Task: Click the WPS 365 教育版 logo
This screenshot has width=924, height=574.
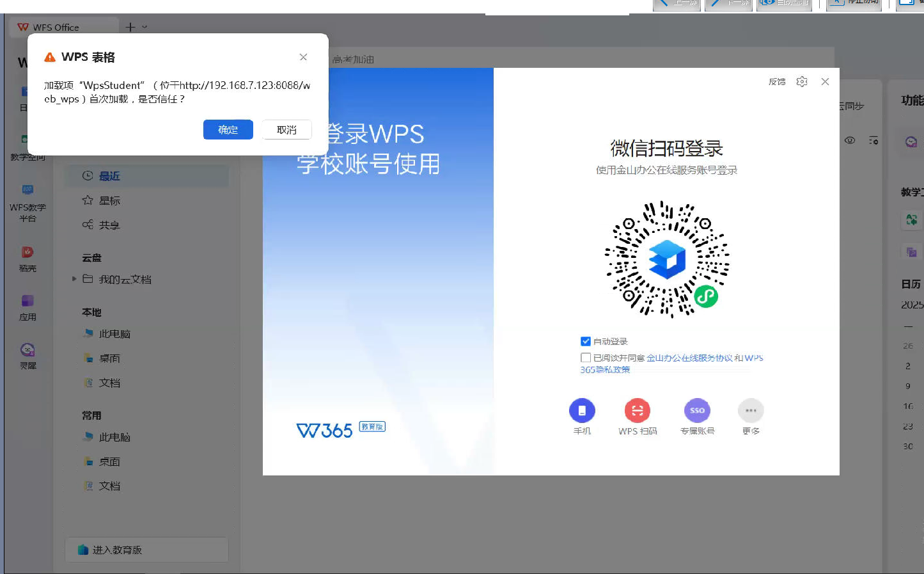Action: 341,429
